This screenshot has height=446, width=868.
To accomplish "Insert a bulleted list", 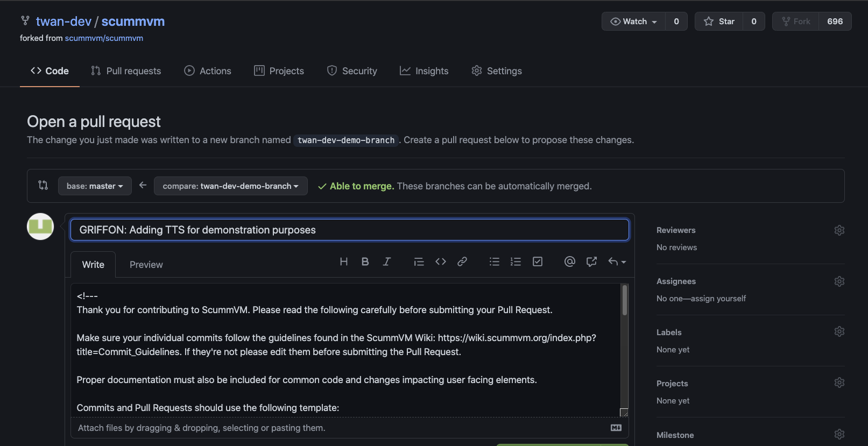I will [x=494, y=261].
